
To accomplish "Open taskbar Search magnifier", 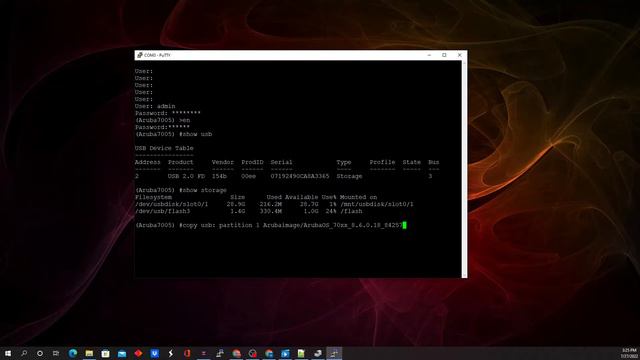I will (24, 353).
